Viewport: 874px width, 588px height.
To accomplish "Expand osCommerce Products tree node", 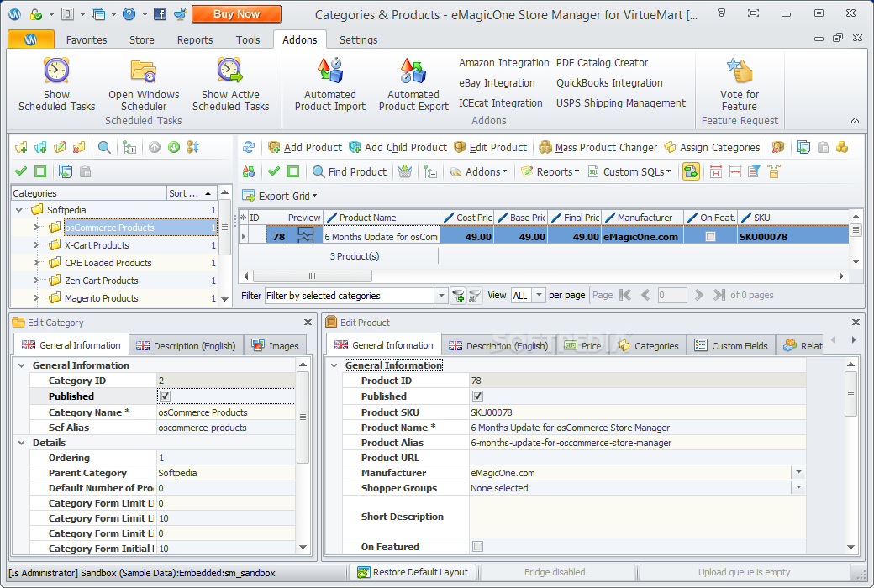I will coord(36,228).
